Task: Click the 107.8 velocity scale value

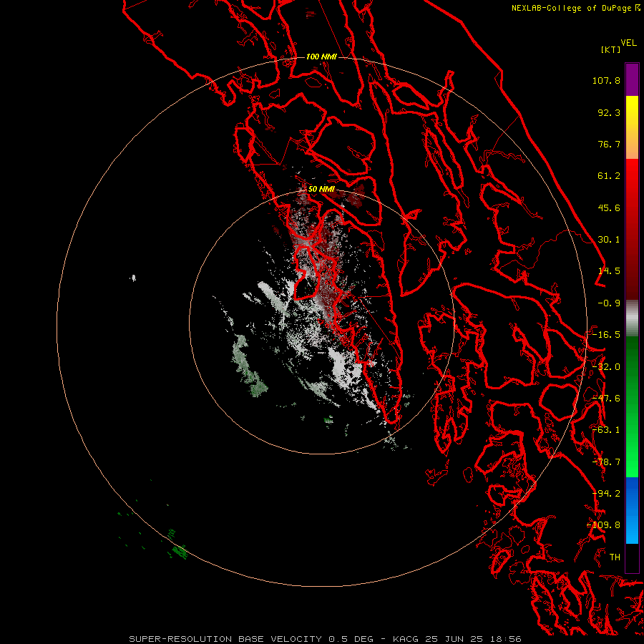Action: 606,80
